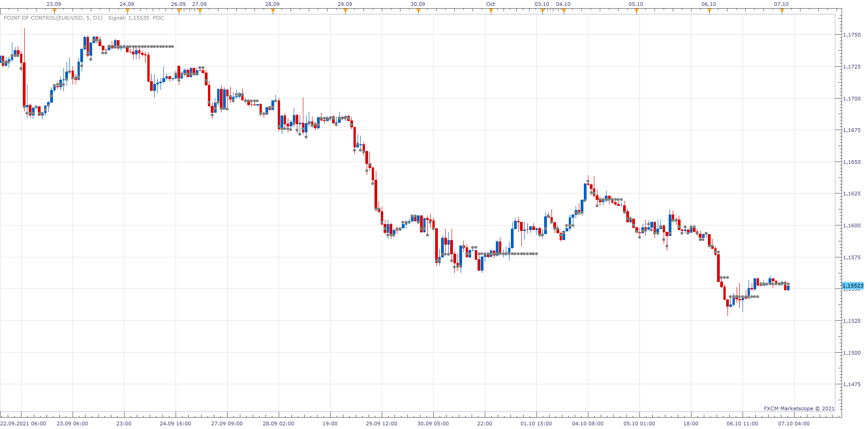Screen dimensions: 868x429
Task: Select the 19:00 label on time axis
Action: (x=330, y=424)
